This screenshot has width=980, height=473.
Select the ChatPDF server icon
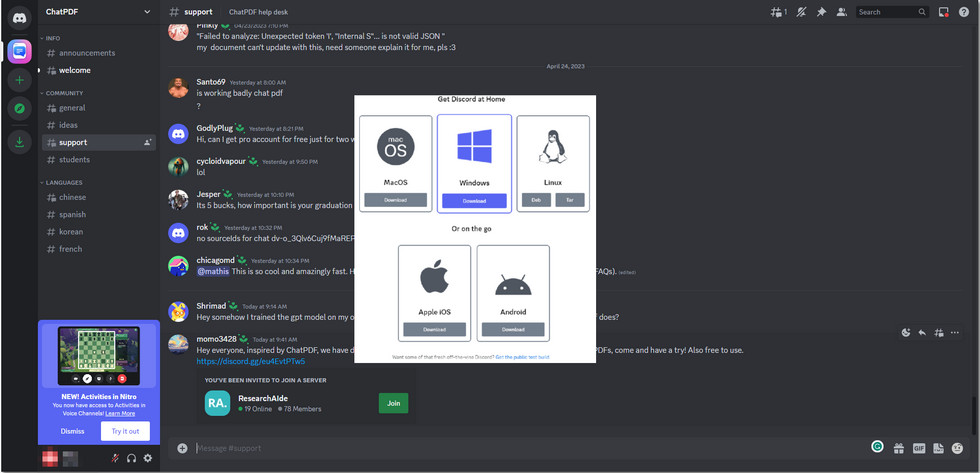(19, 51)
